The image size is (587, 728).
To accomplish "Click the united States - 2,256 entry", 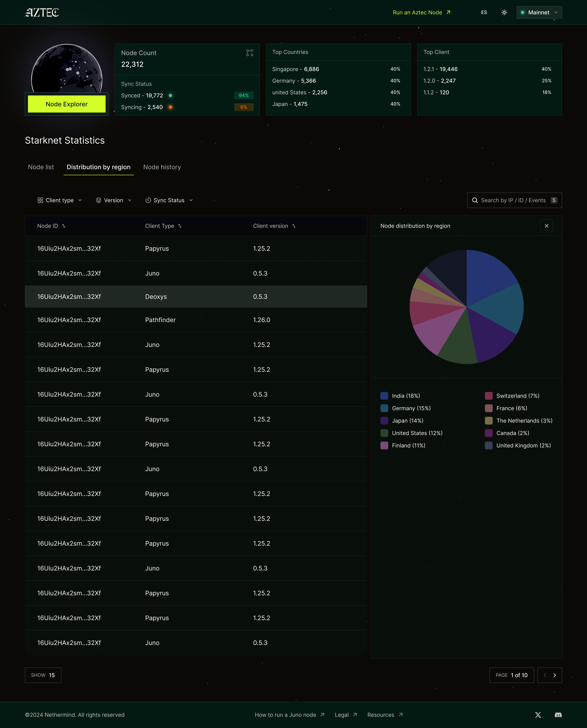I will [300, 92].
